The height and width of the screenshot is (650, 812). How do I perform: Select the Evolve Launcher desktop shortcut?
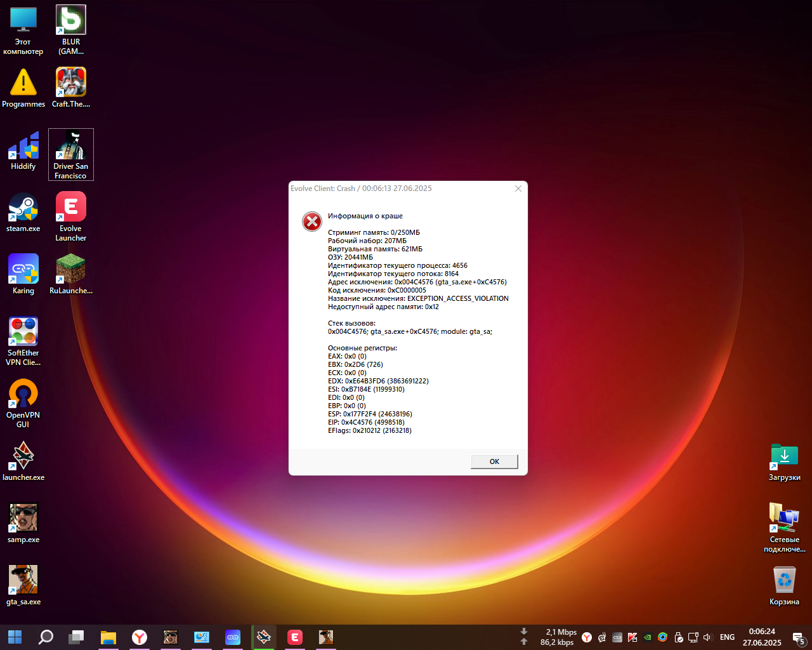tap(71, 217)
